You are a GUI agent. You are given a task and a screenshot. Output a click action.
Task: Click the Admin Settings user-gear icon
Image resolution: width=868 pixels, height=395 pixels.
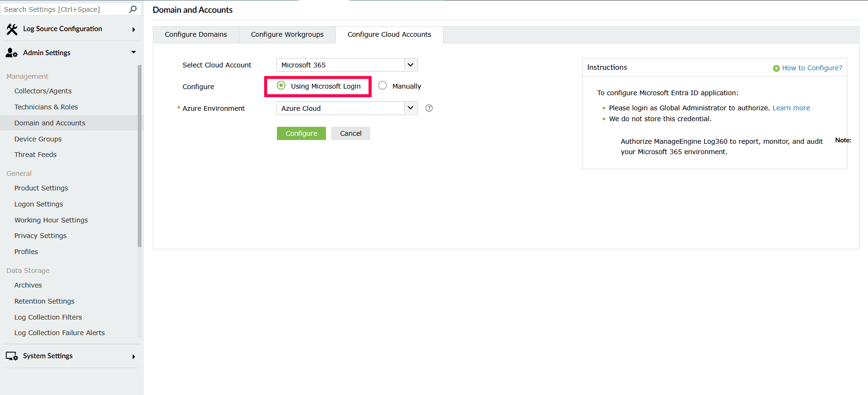coord(12,53)
